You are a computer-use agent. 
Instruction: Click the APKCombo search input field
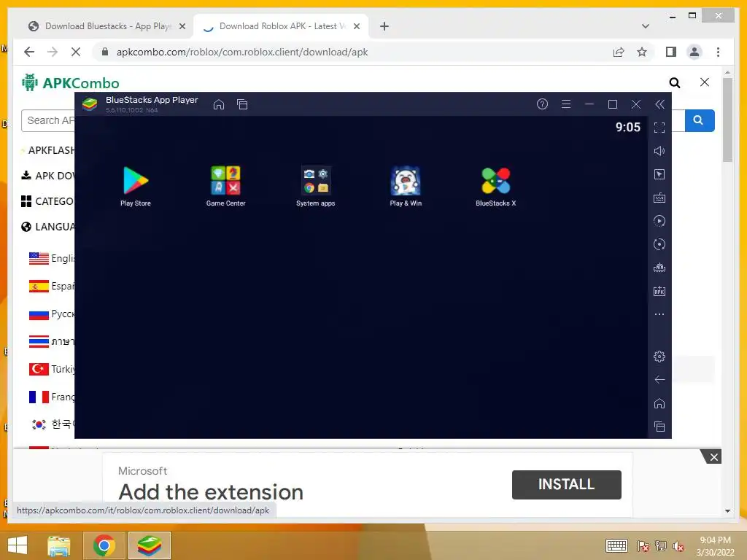click(x=47, y=120)
